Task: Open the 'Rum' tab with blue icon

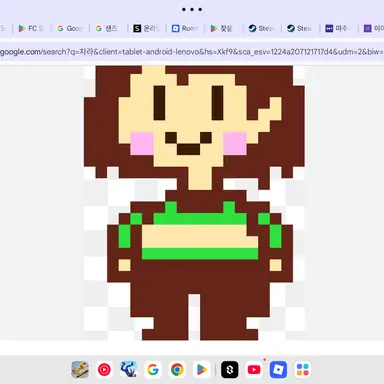Action: [185, 29]
